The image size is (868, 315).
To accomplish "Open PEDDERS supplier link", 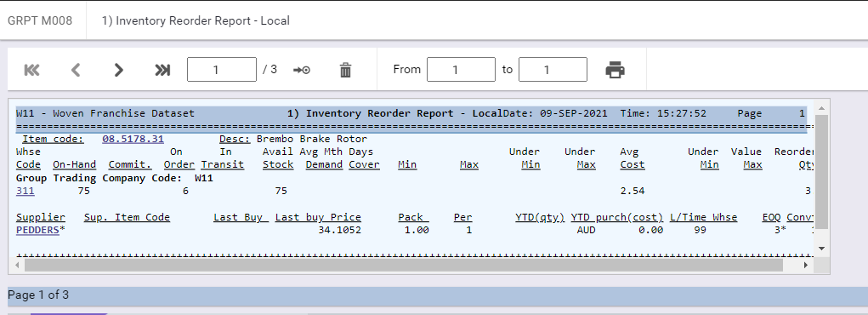I will point(37,230).
